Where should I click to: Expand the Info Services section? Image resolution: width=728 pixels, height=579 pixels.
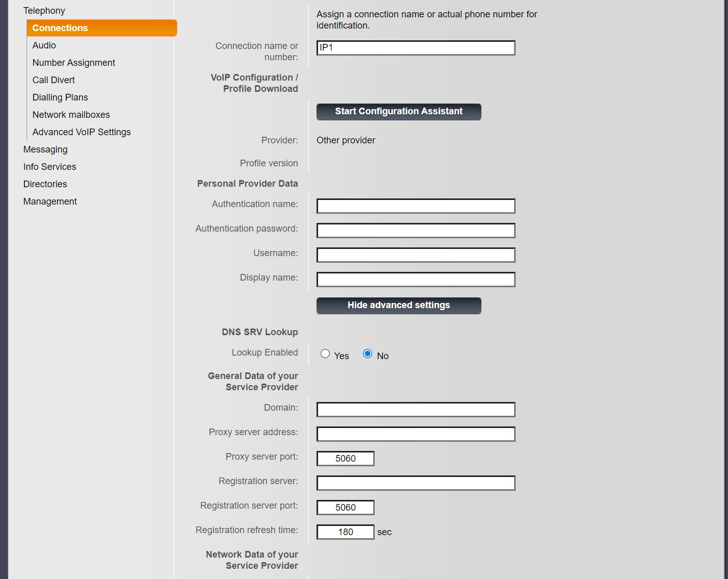point(50,167)
